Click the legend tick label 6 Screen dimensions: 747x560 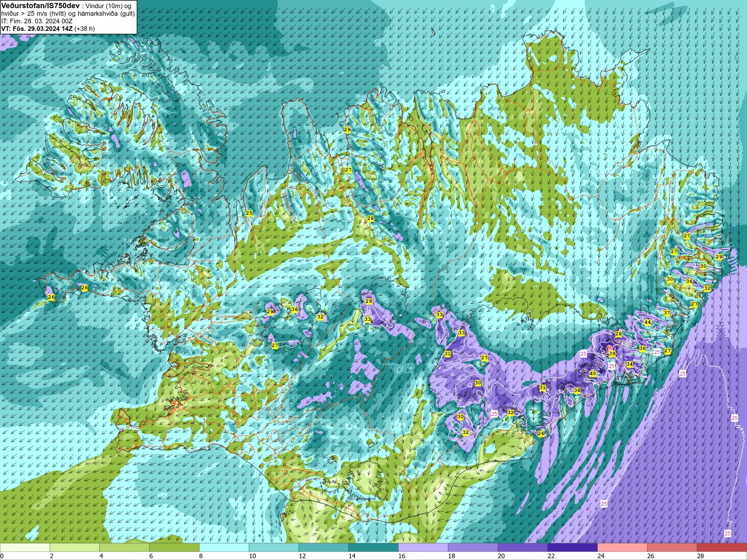pos(151,556)
